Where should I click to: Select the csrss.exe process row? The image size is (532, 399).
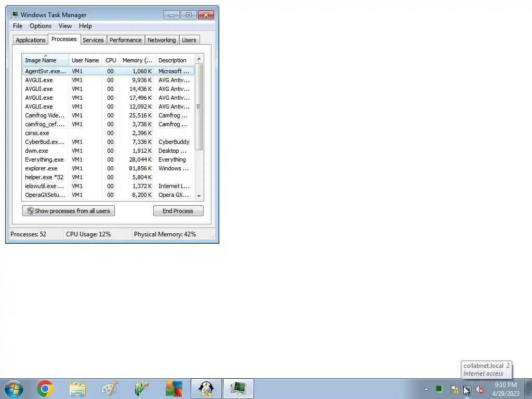point(108,133)
